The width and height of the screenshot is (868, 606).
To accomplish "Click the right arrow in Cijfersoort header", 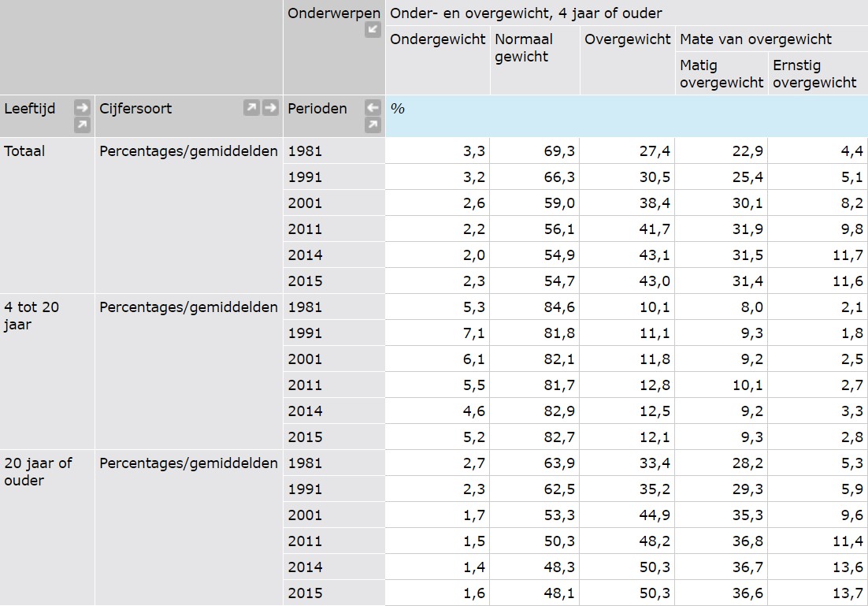I will (271, 108).
